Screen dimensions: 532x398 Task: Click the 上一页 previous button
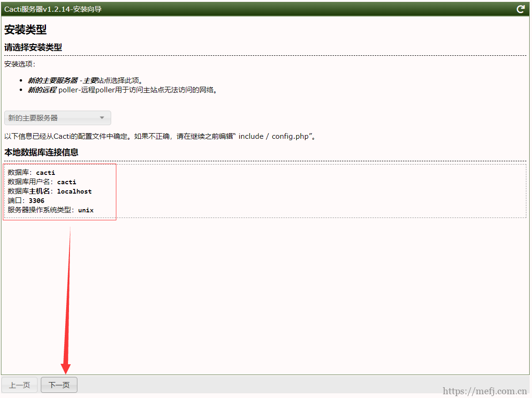[x=19, y=385]
